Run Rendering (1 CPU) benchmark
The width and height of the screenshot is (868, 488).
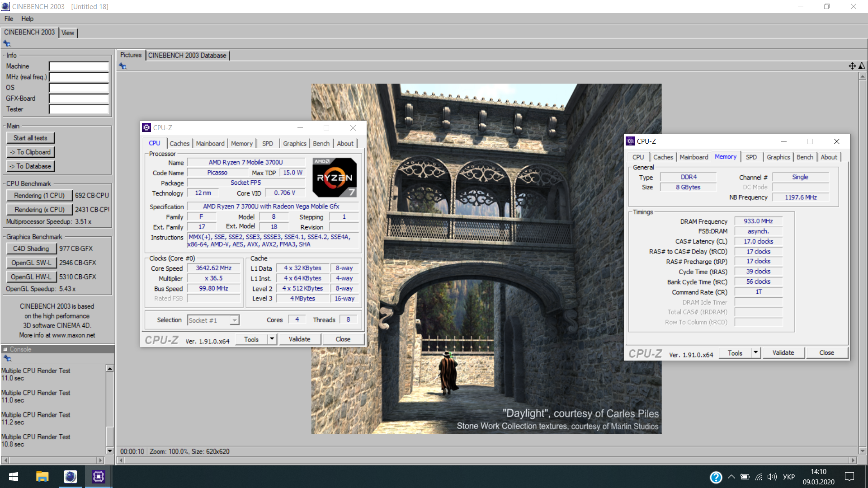39,195
